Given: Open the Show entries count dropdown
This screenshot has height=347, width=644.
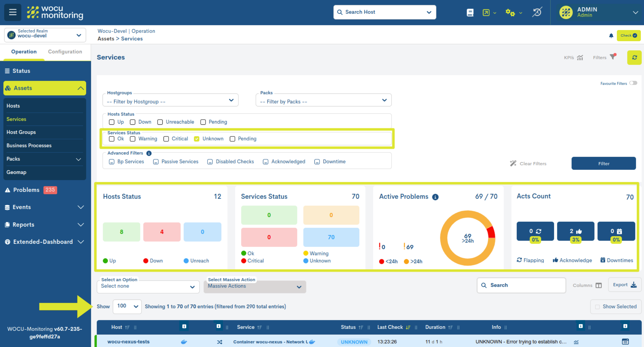Looking at the screenshot, I should (x=127, y=306).
